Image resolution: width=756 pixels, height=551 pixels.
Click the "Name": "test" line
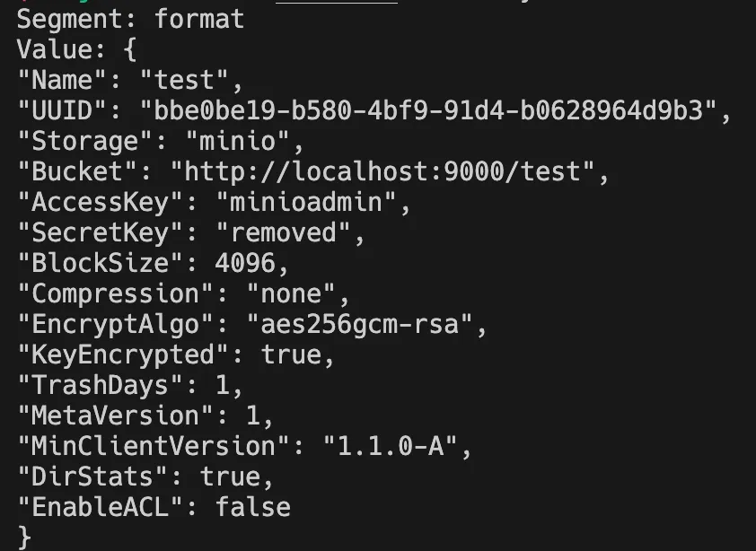(130, 80)
